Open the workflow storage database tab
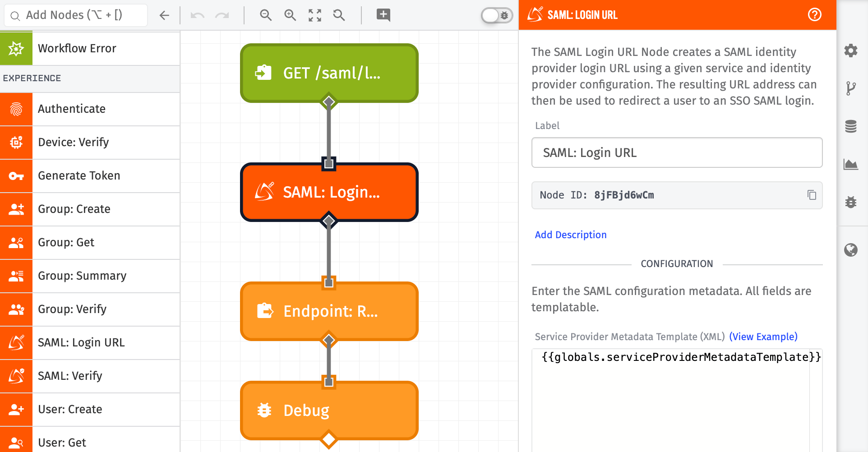 (851, 126)
